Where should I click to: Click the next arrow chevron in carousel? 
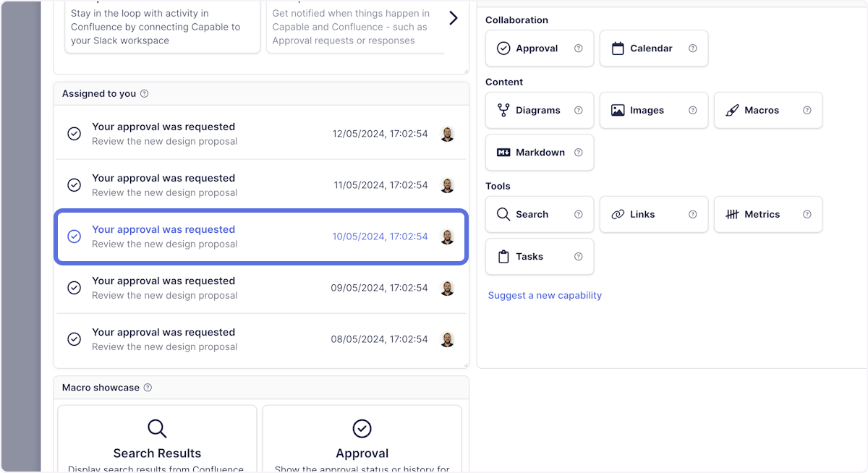[x=454, y=18]
